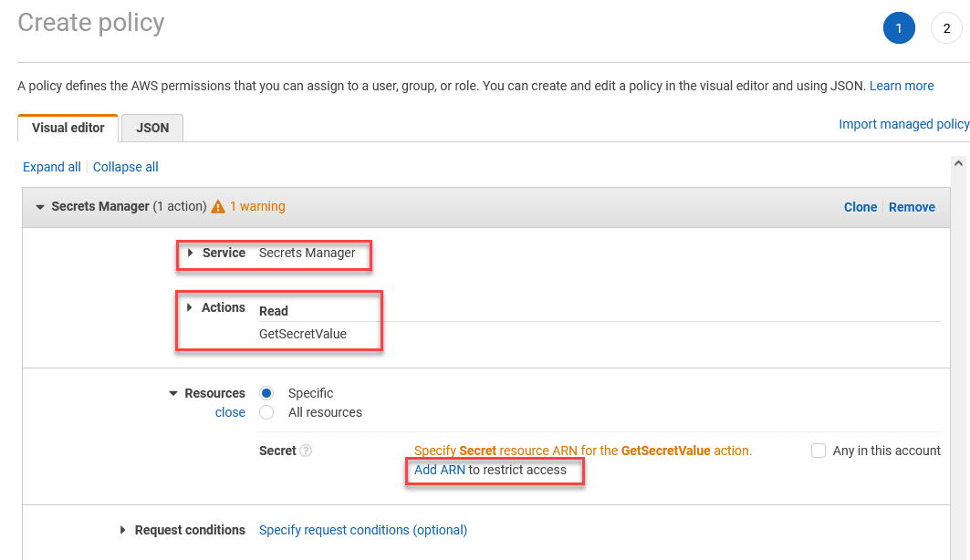The height and width of the screenshot is (560, 970).
Task: Open Import managed policy link
Action: point(903,124)
